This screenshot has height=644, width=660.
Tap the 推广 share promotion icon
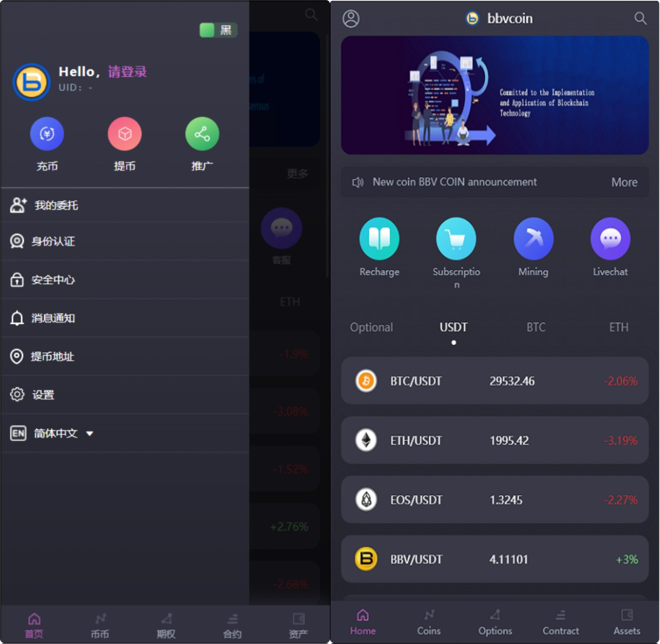coord(202,134)
